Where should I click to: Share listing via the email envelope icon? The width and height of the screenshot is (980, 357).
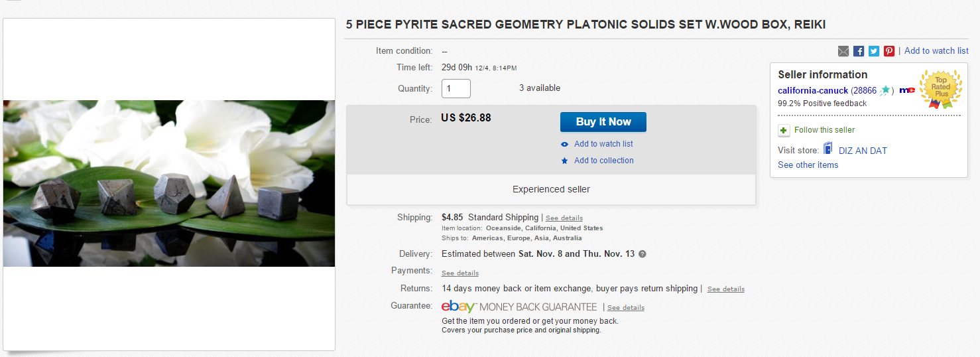point(843,51)
